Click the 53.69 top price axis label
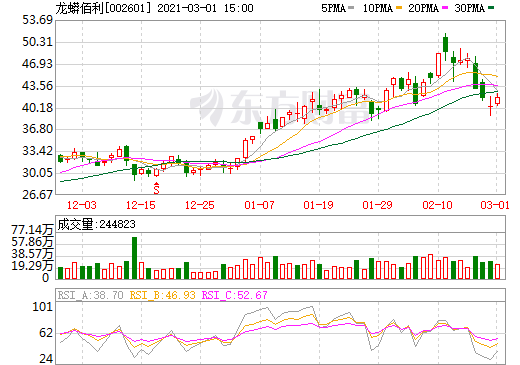The width and height of the screenshot is (520, 365). point(37,20)
